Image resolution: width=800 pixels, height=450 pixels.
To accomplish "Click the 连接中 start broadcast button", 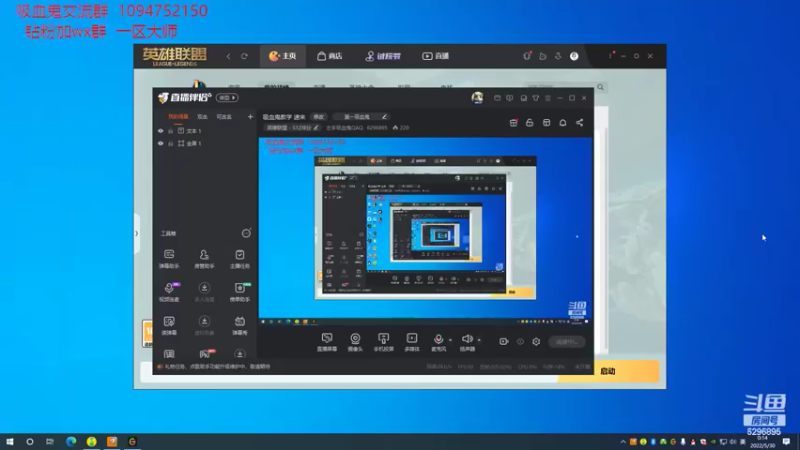I will 567,341.
